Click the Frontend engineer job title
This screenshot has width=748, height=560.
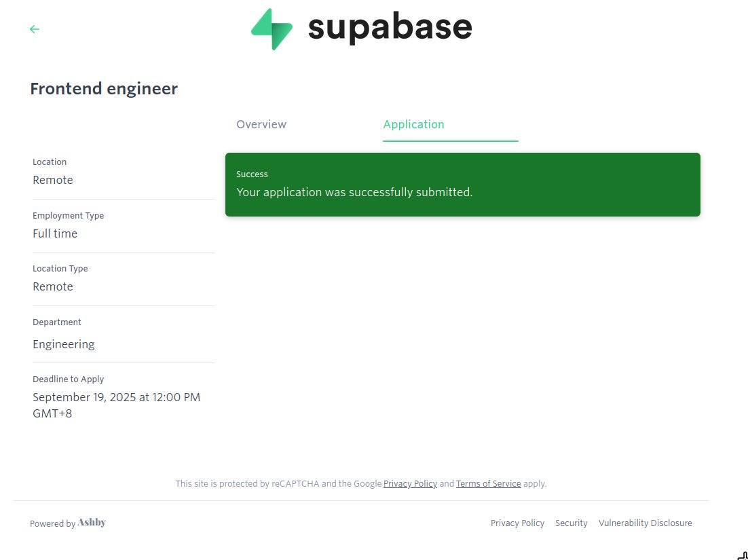tap(104, 89)
